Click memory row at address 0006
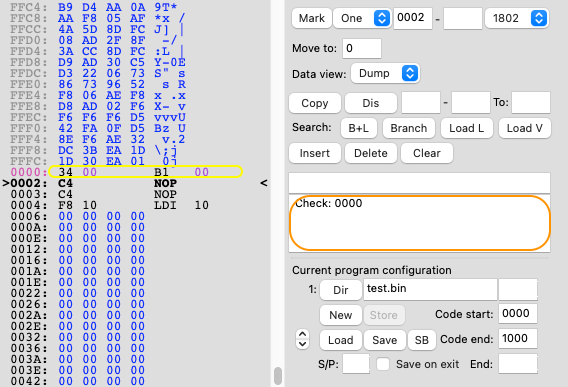Screen dimensions: 568x387 [78, 216]
